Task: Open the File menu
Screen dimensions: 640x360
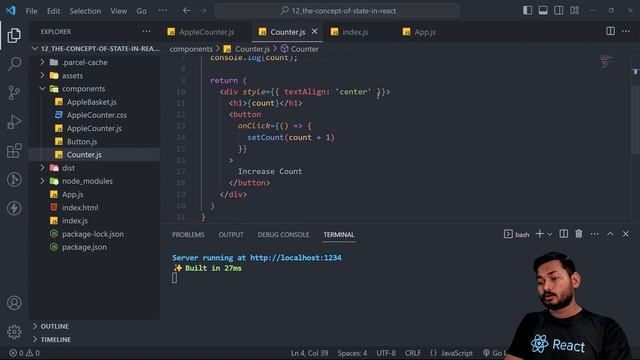Action: coord(31,11)
